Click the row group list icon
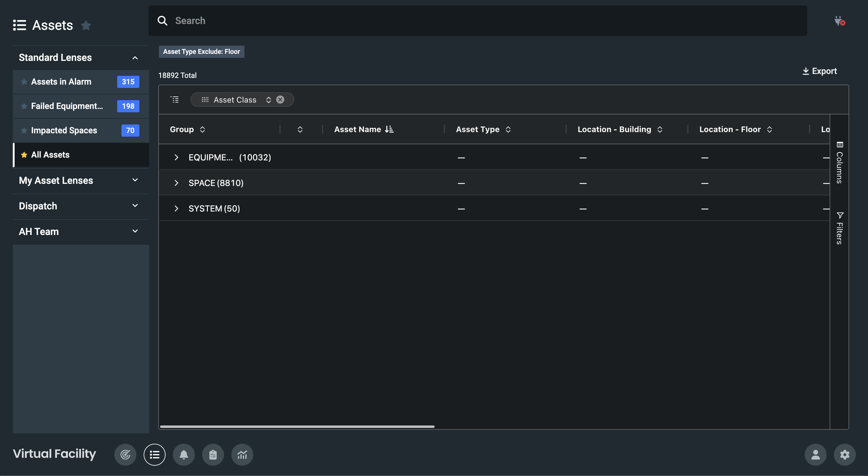The width and height of the screenshot is (868, 476). (x=175, y=100)
